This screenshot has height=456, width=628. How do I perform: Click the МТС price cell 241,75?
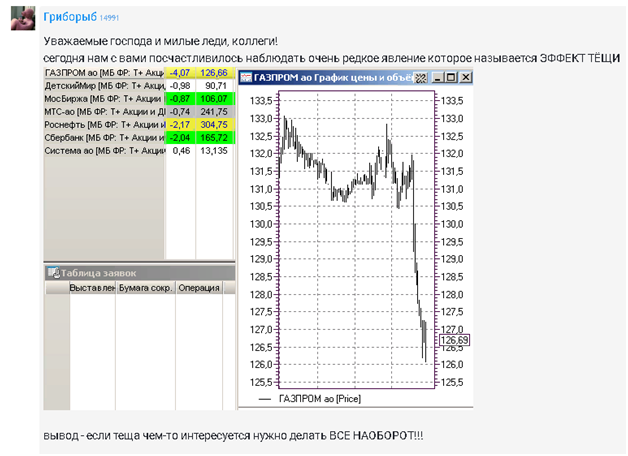214,112
